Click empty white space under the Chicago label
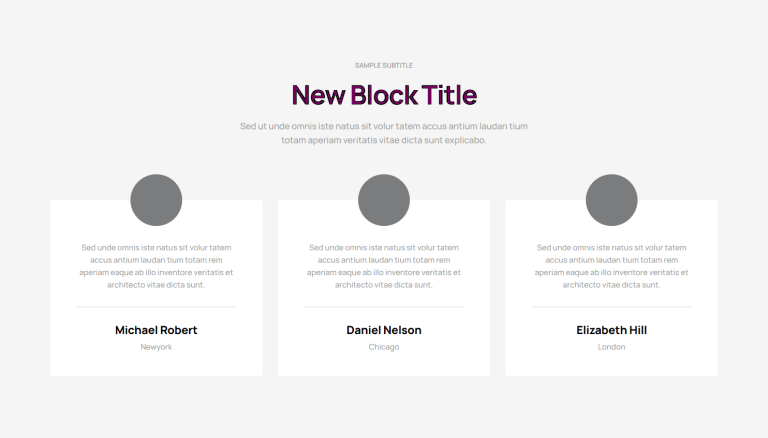Screen dimensions: 768x438 point(384,364)
